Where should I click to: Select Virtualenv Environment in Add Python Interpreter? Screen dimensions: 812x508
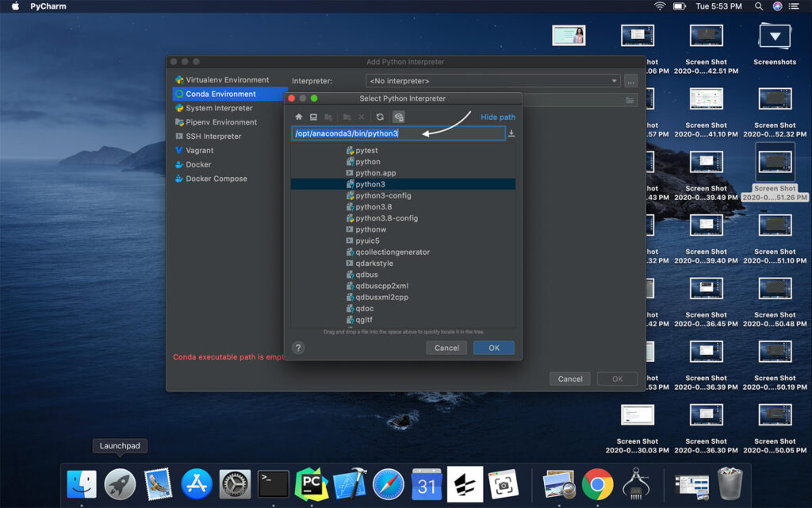coord(228,80)
